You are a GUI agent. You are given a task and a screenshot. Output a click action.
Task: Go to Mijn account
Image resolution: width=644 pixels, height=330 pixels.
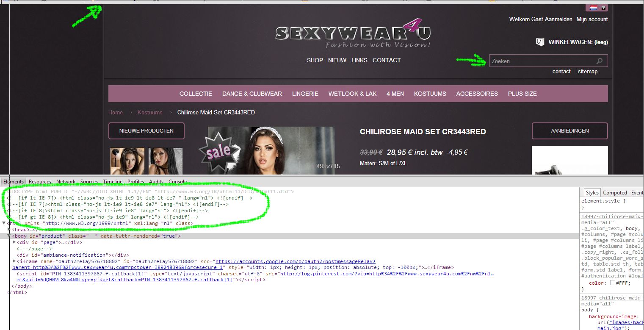592,19
